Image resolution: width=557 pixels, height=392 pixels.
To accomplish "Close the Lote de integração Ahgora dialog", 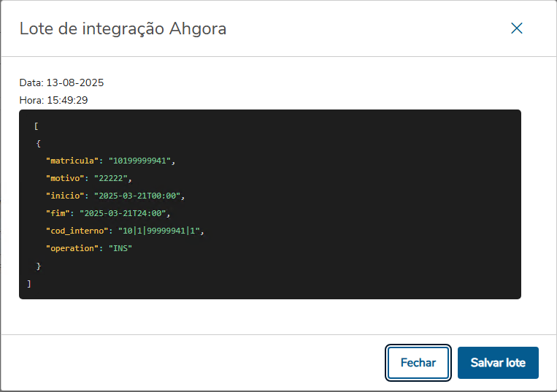I will [517, 28].
